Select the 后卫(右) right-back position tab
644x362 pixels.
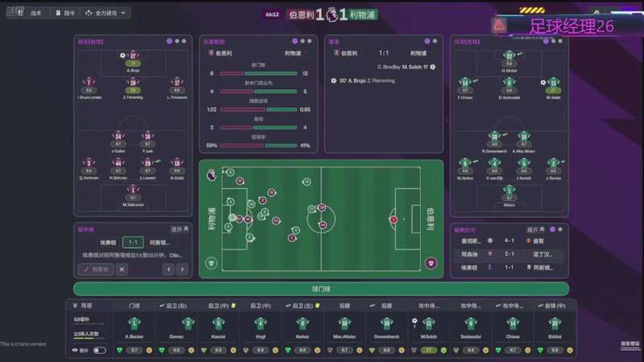pyautogui.click(x=176, y=306)
